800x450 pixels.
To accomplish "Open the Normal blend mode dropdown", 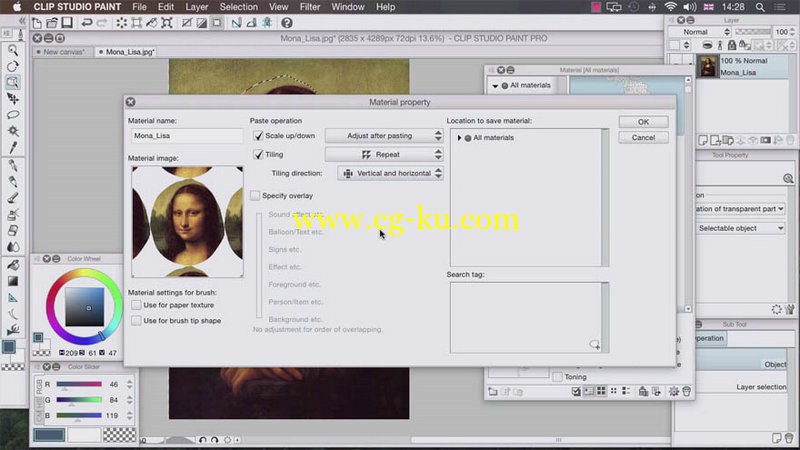I will point(699,32).
